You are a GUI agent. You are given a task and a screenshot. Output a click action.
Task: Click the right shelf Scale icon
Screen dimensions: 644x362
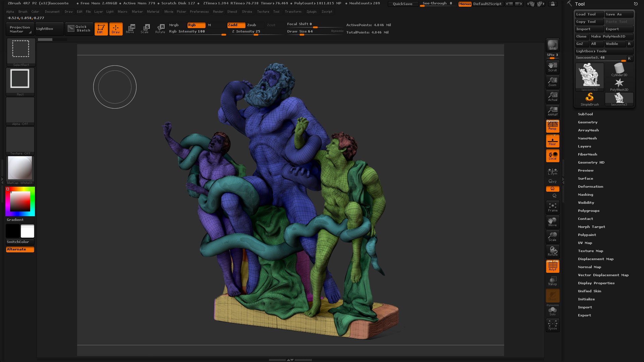coord(552,236)
